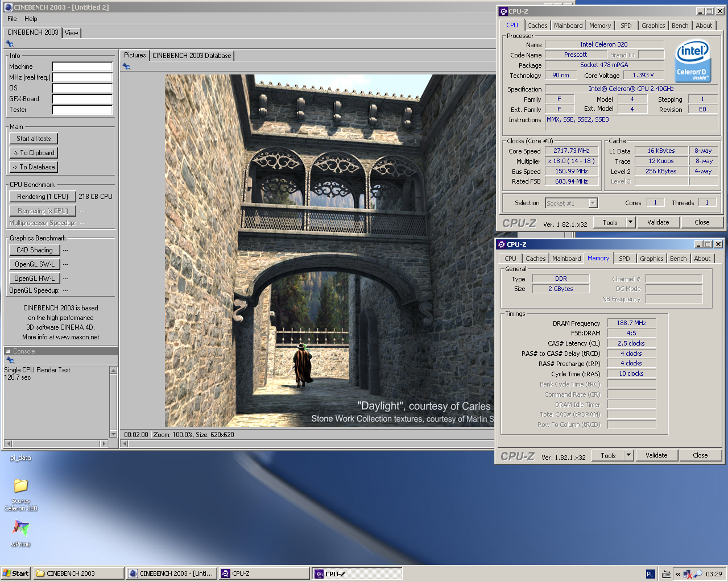Click Validate in the Memory-tab CPU-Z window

(x=656, y=455)
